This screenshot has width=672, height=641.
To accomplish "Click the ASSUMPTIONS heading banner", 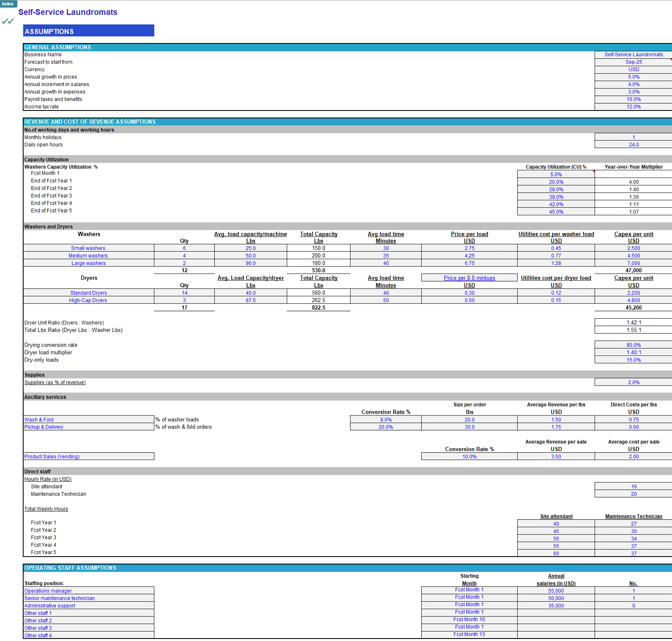I will (x=89, y=31).
